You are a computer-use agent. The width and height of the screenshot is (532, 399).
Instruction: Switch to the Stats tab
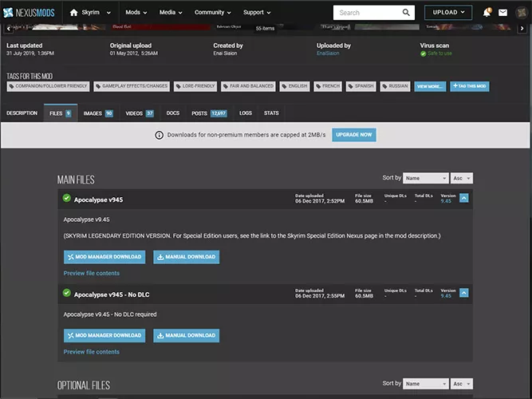tap(271, 113)
